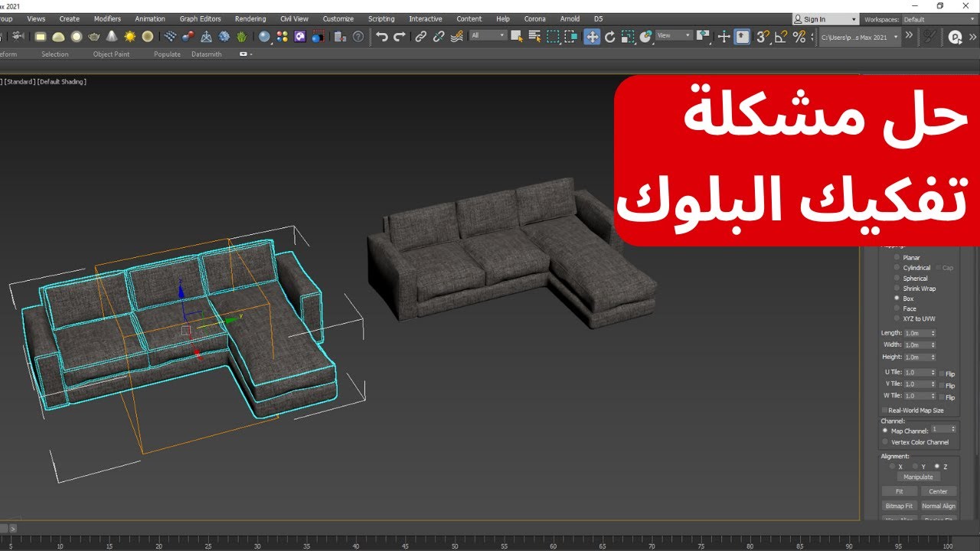Open the Rendering menu
The height and width of the screenshot is (551, 980).
250,19
